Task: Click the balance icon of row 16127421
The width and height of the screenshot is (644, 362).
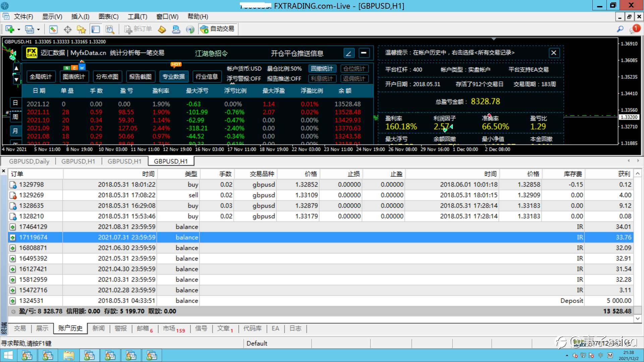Action: [13, 269]
